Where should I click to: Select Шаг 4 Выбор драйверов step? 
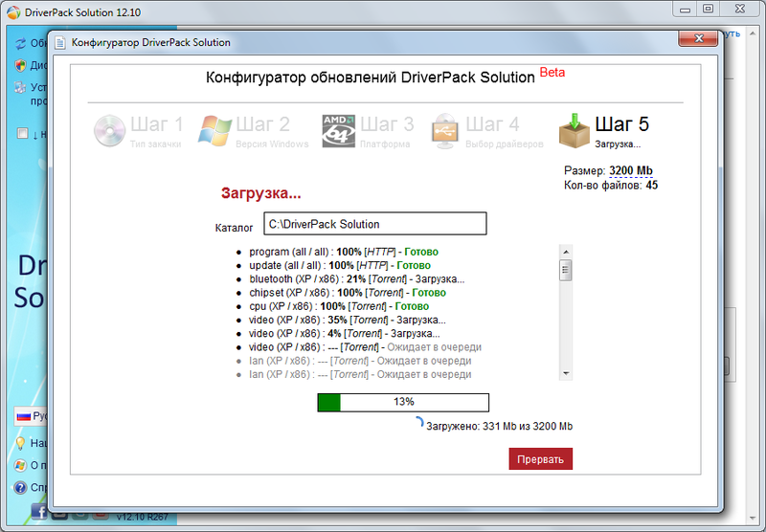487,131
